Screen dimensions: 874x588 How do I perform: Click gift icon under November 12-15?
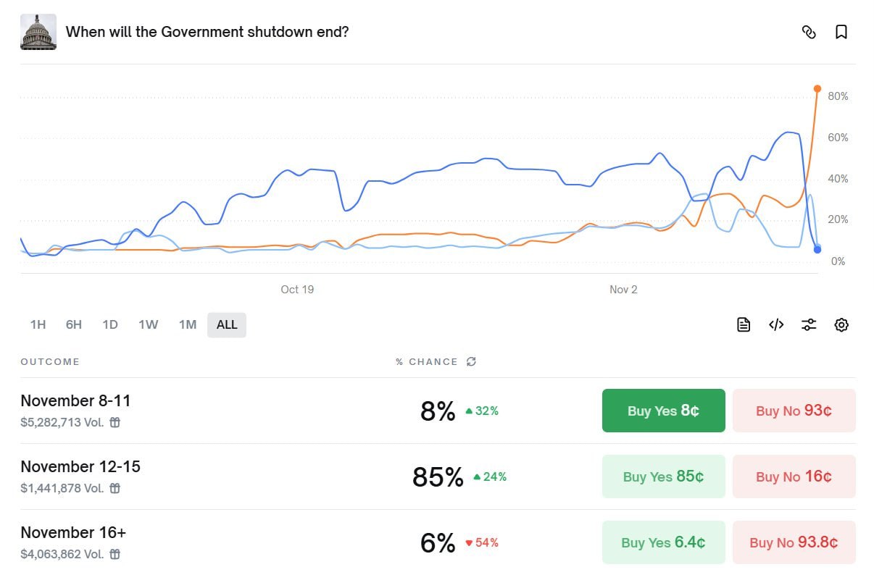coord(115,488)
